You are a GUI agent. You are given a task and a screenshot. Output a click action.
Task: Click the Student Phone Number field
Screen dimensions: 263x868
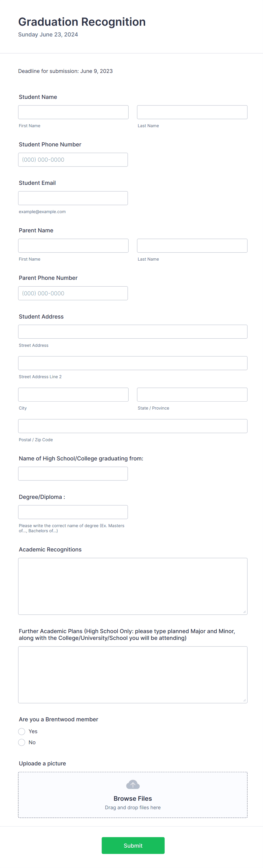click(x=73, y=159)
